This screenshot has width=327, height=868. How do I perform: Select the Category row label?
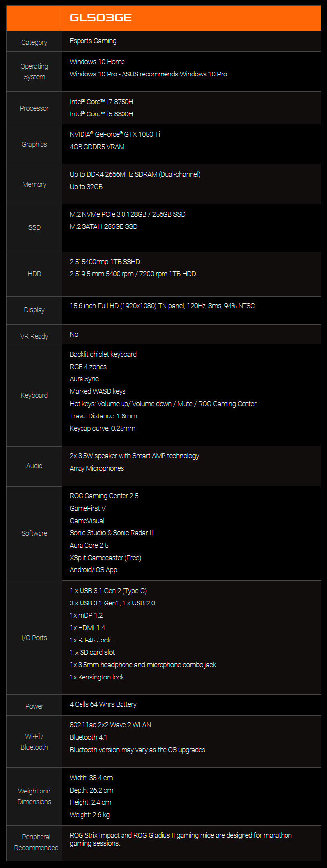click(34, 42)
